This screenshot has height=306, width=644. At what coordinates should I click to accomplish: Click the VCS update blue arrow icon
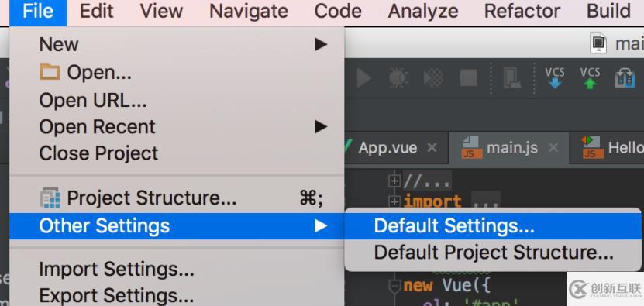[554, 78]
